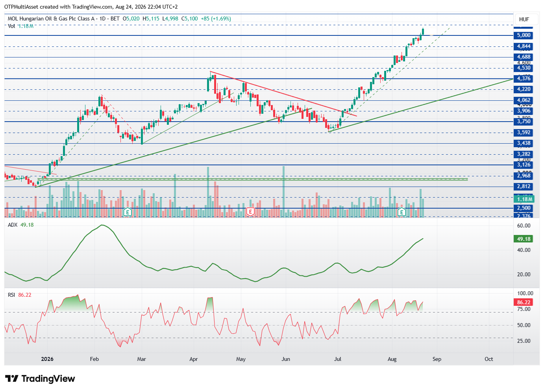Click the green earnings marker in August
Image resolution: width=544 pixels, height=392 pixels.
point(402,212)
